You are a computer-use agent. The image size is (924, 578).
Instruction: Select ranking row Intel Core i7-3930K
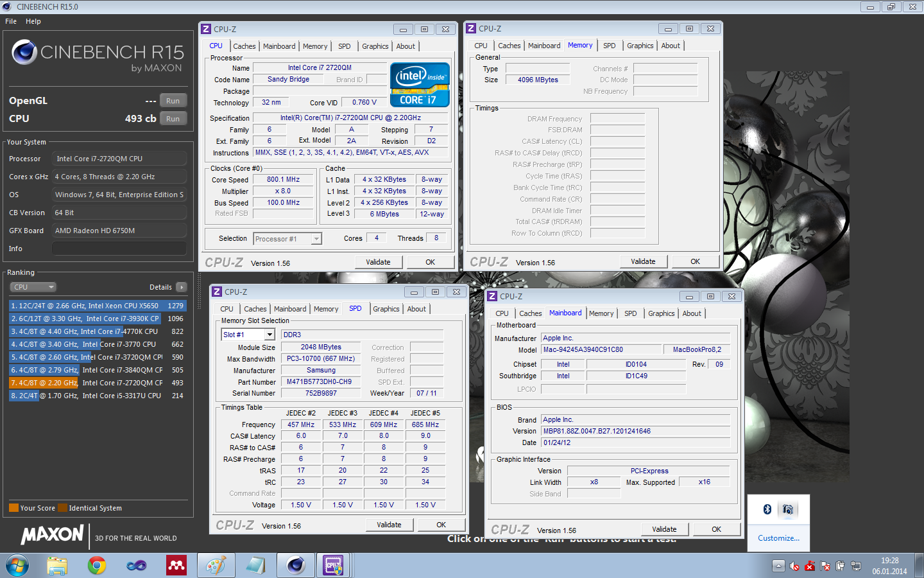coord(98,319)
